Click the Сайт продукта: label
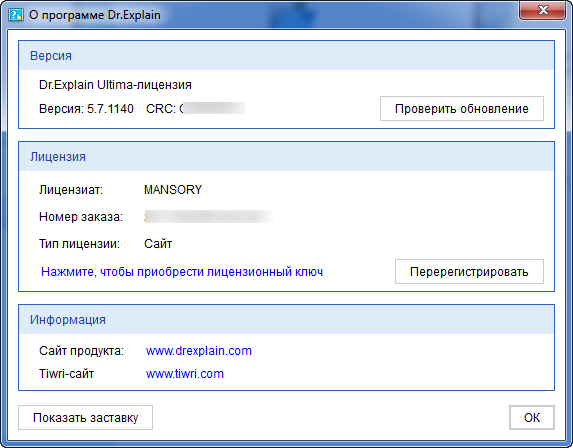This screenshot has height=448, width=573. coord(81,351)
